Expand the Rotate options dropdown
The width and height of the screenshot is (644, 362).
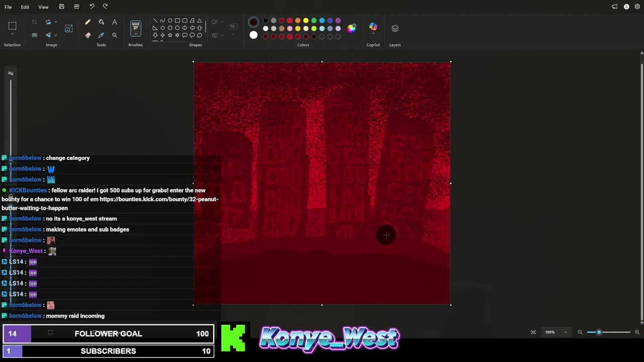[55, 22]
